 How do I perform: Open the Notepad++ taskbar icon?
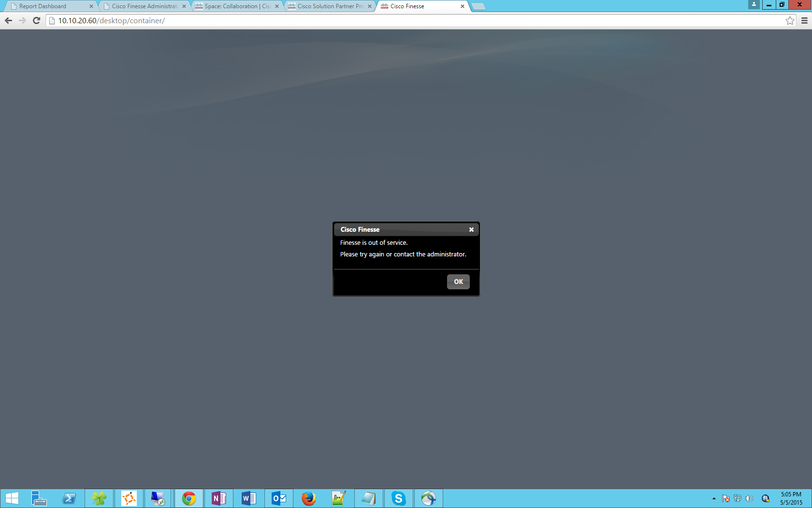pyautogui.click(x=339, y=498)
